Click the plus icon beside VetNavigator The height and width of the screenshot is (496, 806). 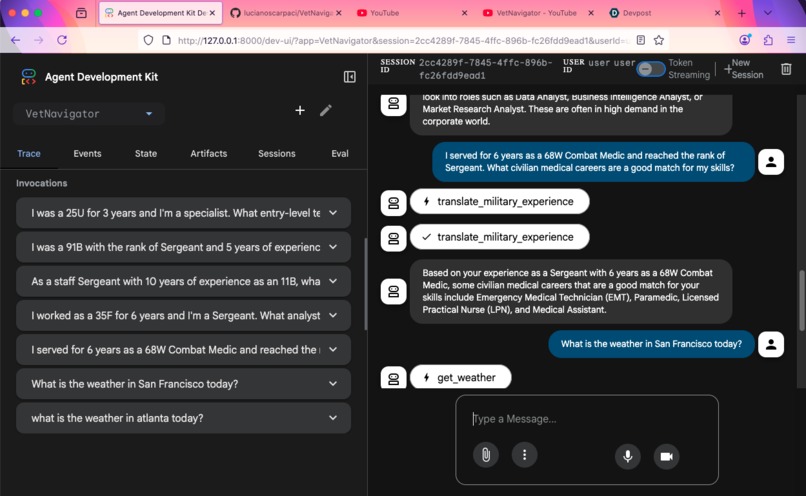pyautogui.click(x=300, y=111)
